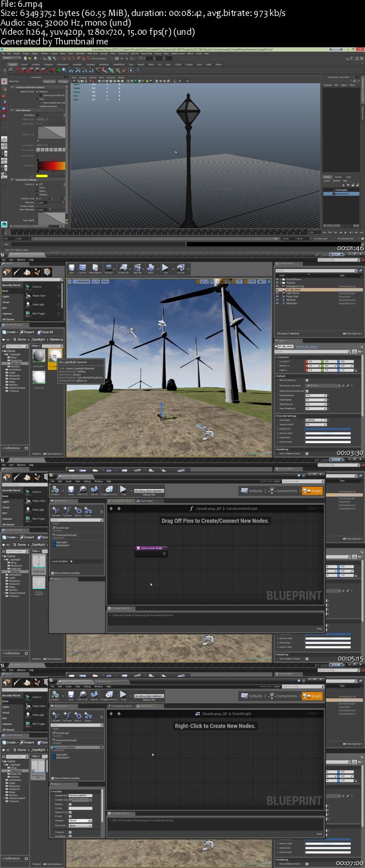Switch to Graph mode in ConstructionScript frame

[x=312, y=491]
